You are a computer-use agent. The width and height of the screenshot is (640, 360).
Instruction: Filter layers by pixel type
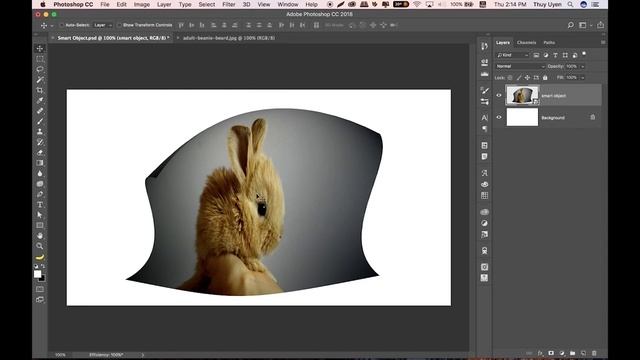click(x=536, y=55)
